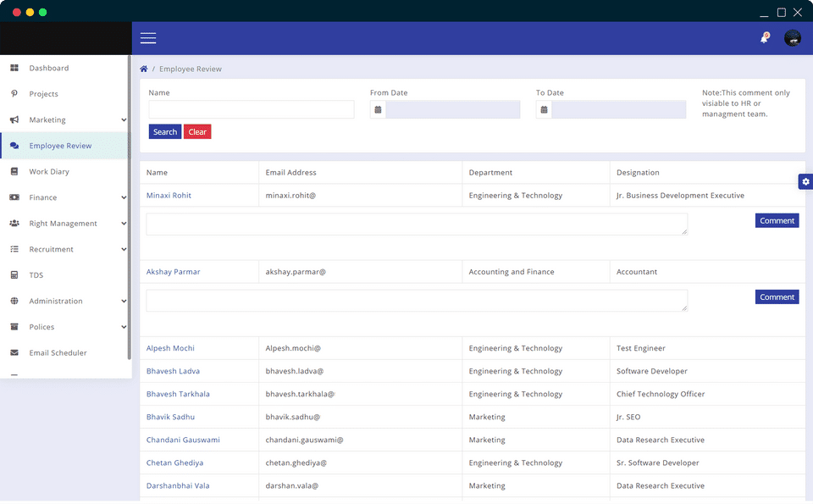Expand the Right Management chevron
The height and width of the screenshot is (504, 813).
click(124, 224)
